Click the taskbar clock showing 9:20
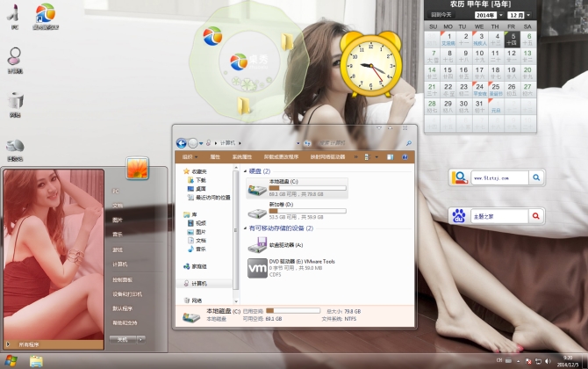The image size is (588, 369). coord(568,361)
